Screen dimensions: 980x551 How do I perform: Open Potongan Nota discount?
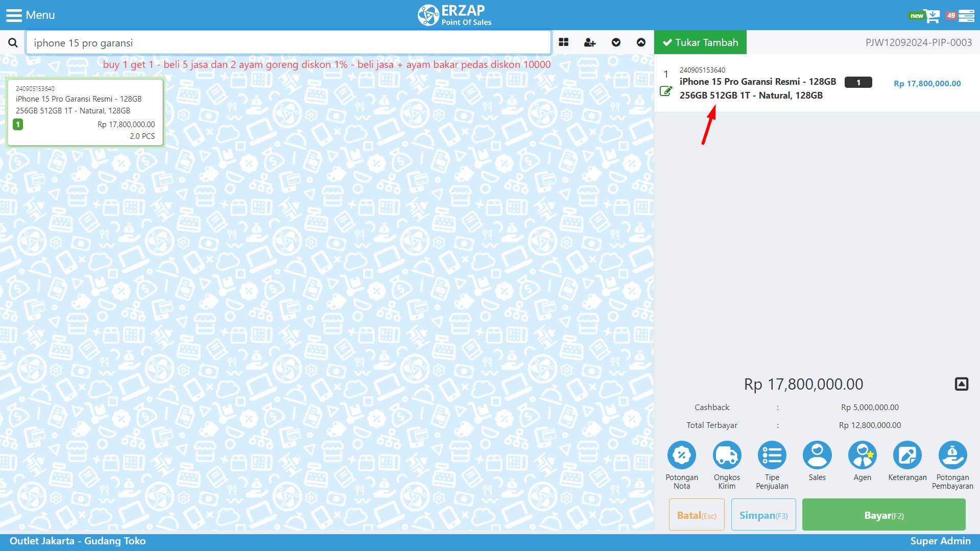click(x=682, y=465)
